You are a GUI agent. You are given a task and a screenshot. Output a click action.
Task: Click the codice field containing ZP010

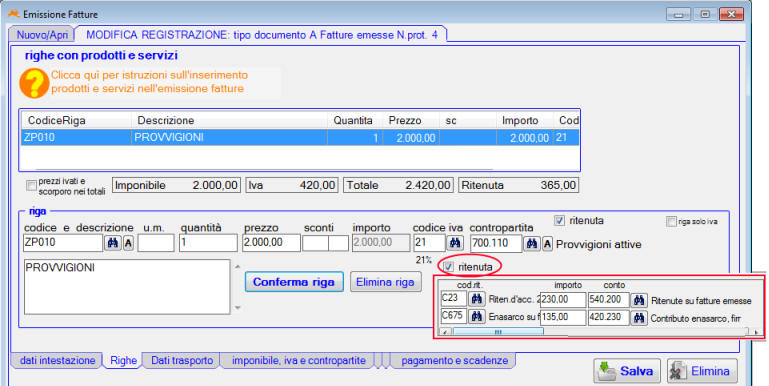click(x=63, y=243)
